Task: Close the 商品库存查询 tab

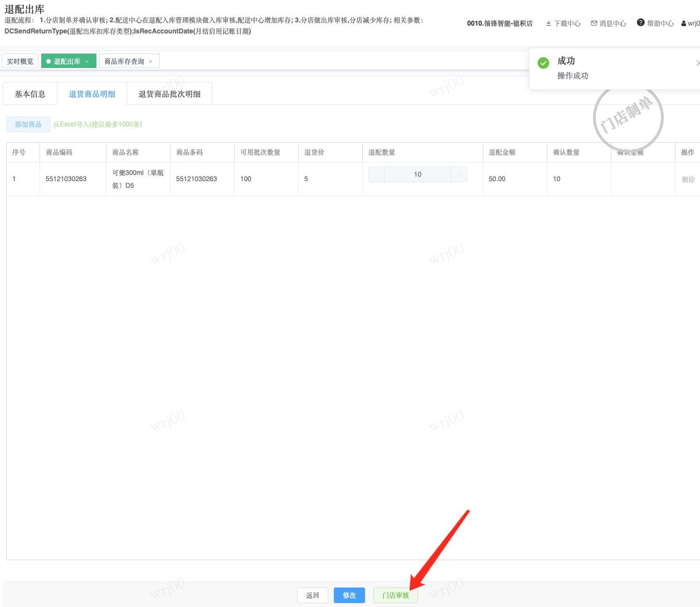Action: click(x=150, y=61)
